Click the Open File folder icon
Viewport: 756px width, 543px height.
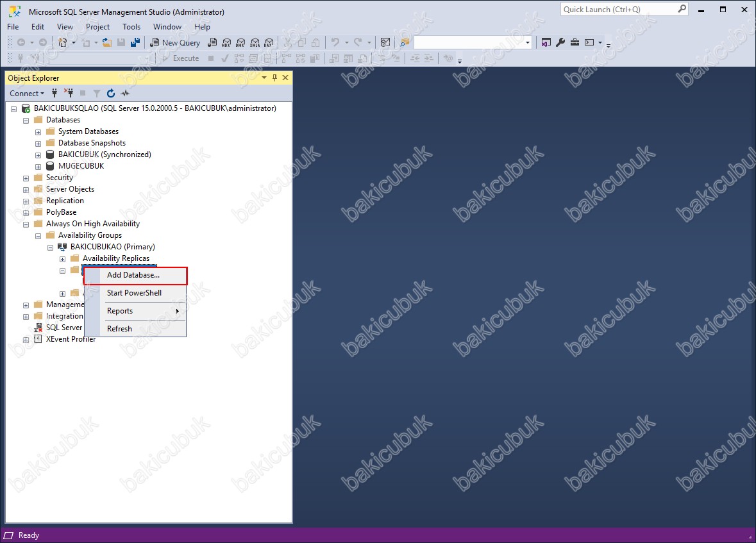point(107,42)
